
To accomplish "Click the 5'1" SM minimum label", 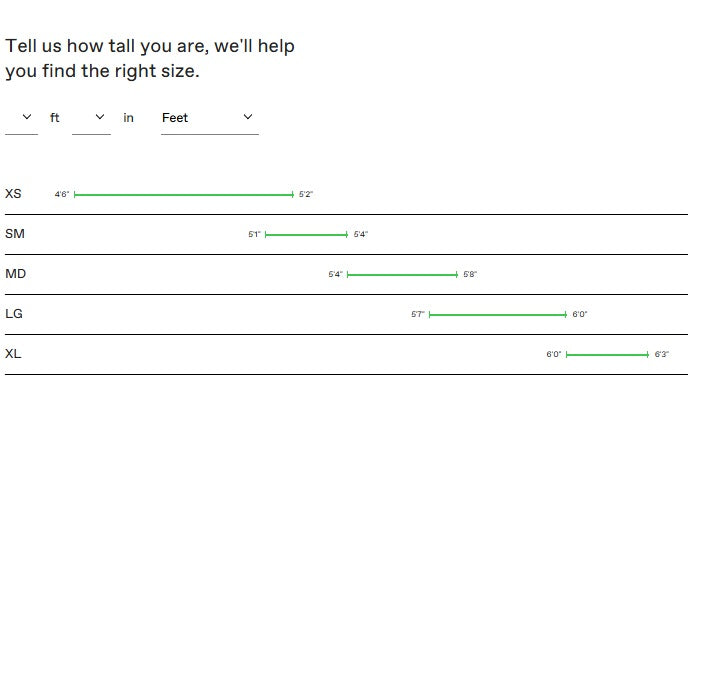I will tap(255, 235).
